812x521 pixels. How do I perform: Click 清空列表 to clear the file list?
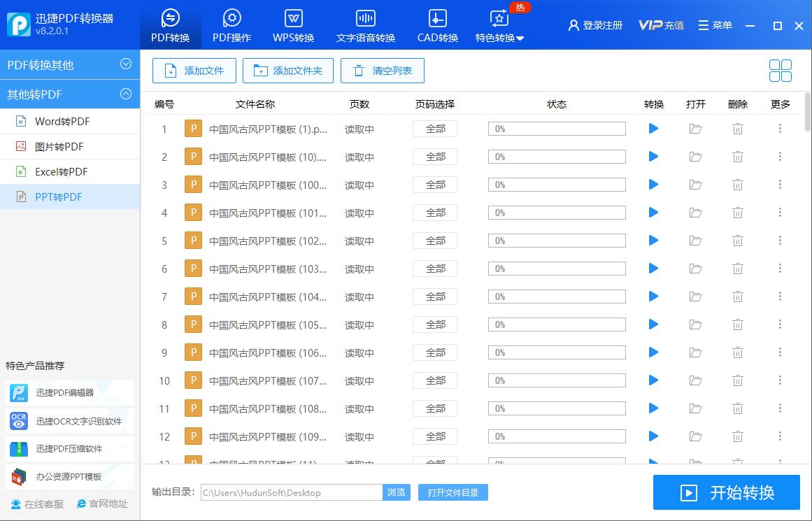click(383, 70)
